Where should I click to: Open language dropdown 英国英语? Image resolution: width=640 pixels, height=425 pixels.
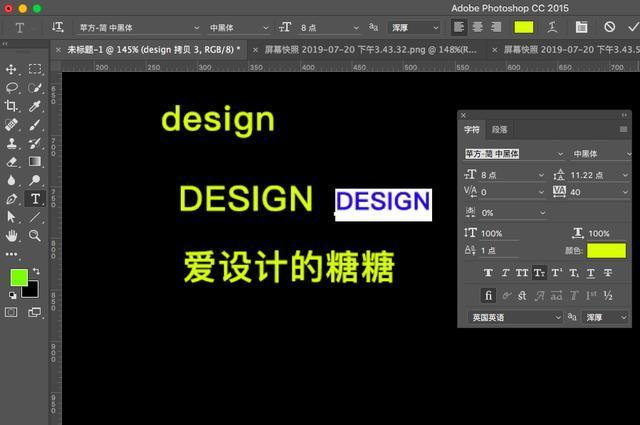tap(515, 317)
